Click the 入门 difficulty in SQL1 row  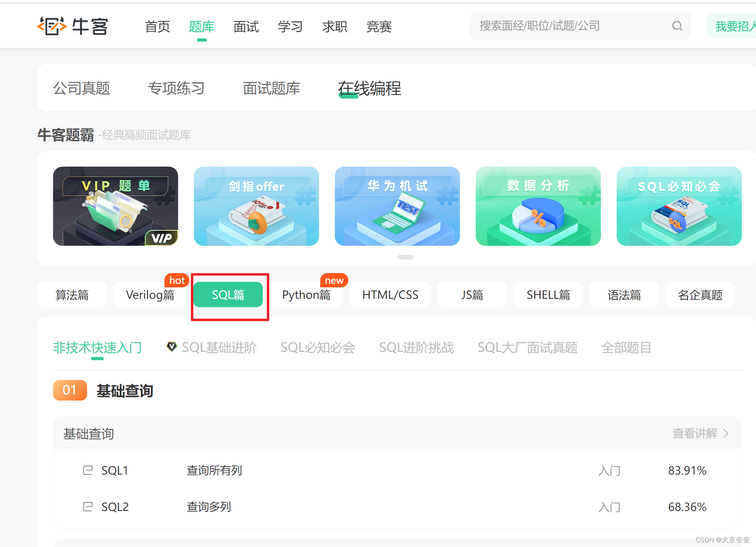coord(610,470)
